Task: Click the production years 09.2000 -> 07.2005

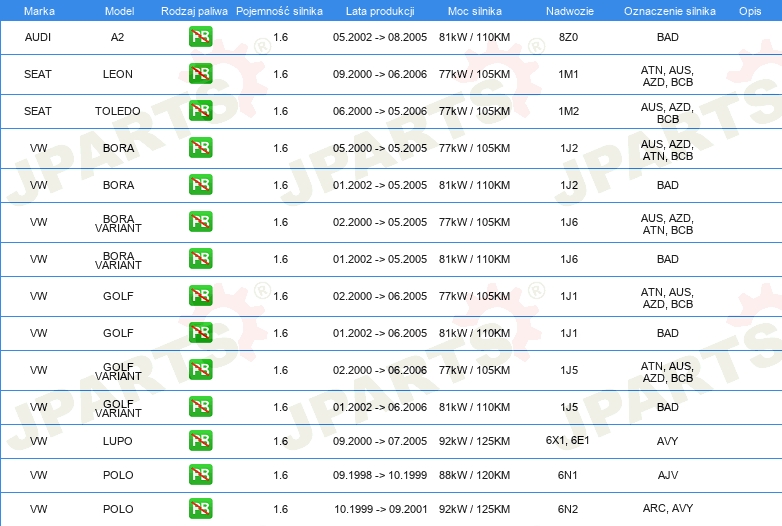Action: click(x=380, y=441)
